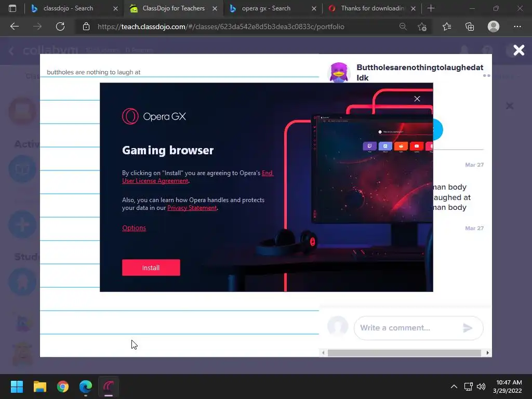Viewport: 532px width, 399px height.
Task: Open the Favorites list
Action: [x=447, y=26]
